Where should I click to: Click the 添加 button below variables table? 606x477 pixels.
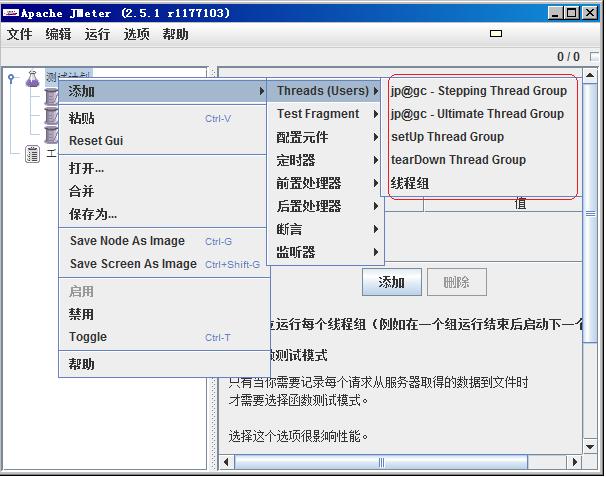coord(392,282)
